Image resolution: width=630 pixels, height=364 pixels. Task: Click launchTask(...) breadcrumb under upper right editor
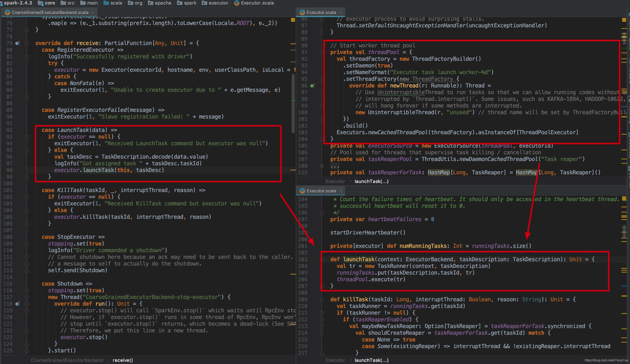[371, 181]
